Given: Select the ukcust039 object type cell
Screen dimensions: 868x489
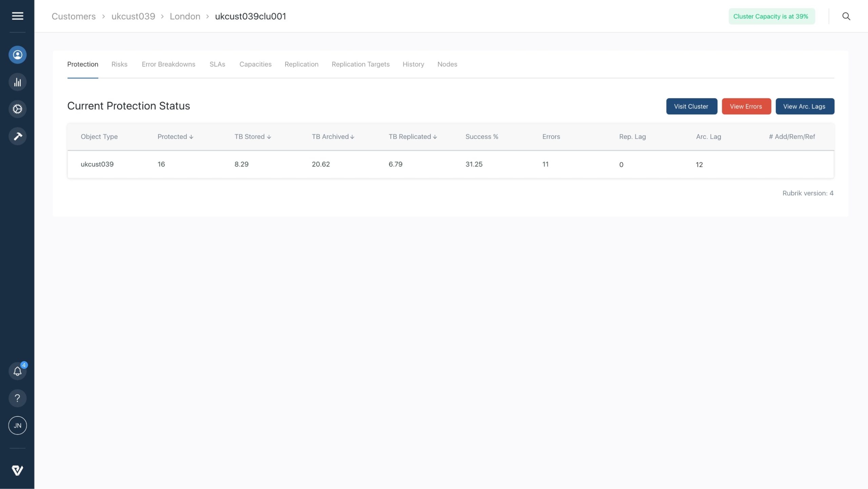Looking at the screenshot, I should click(97, 164).
